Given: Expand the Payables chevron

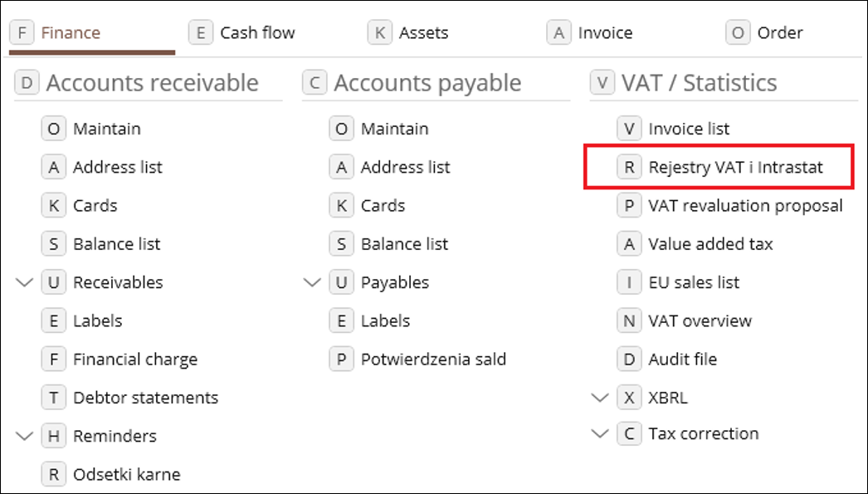Looking at the screenshot, I should click(x=312, y=282).
